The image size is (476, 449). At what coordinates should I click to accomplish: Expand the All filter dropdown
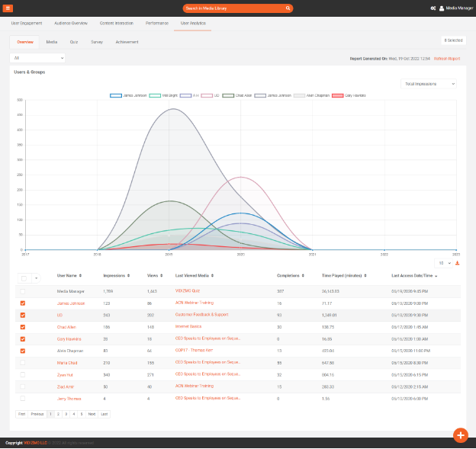pyautogui.click(x=37, y=58)
